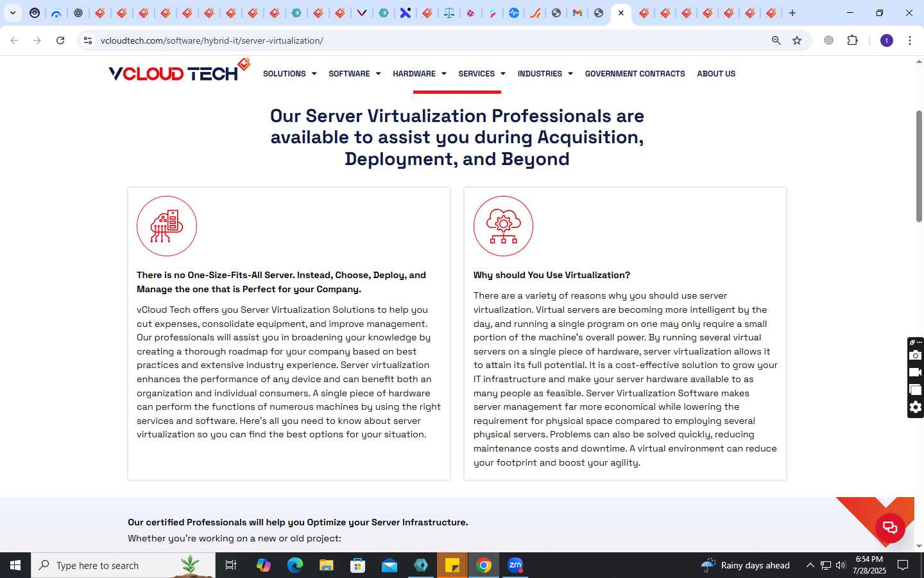Click the server virtualization circle icon

(x=167, y=226)
